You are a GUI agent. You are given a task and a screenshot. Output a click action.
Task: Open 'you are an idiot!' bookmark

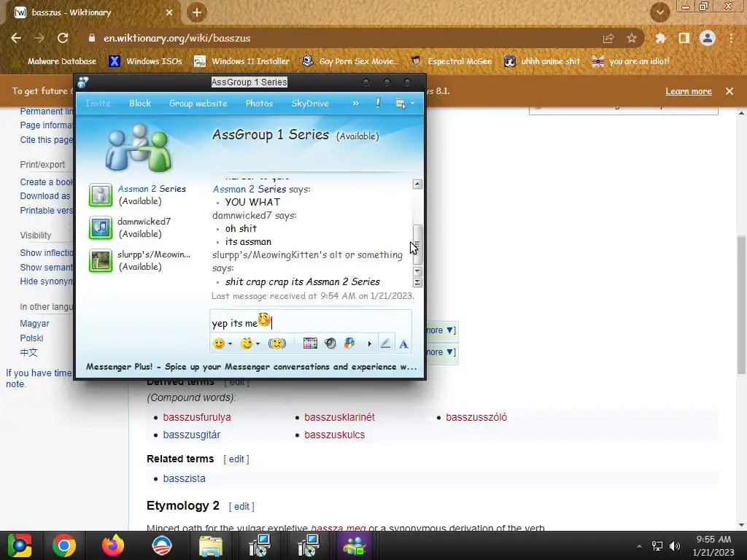(x=630, y=61)
